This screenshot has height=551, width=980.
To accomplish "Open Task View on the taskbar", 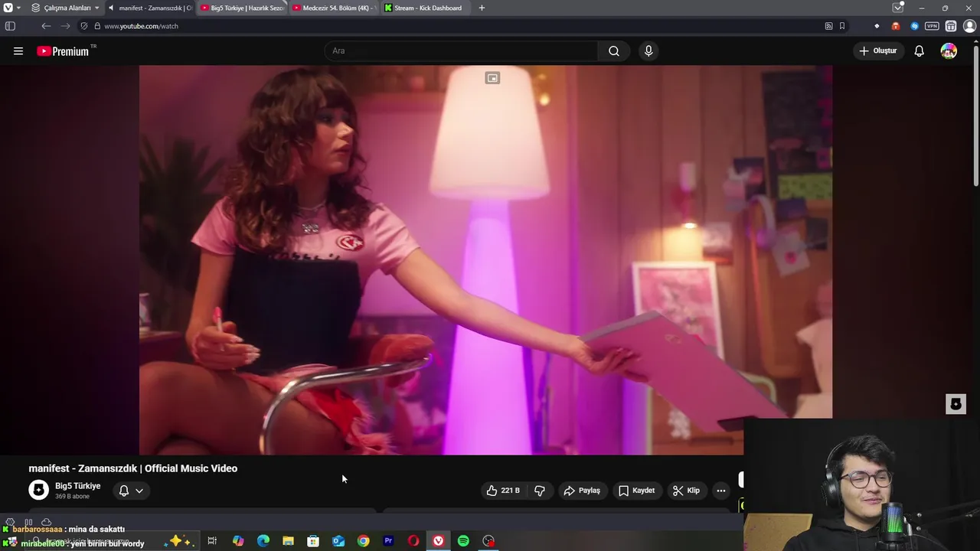I will (x=212, y=541).
